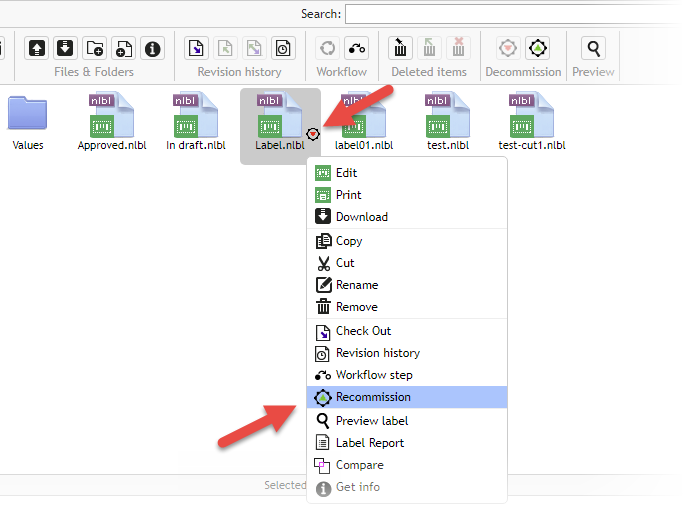Click the workflow step toolbar icon
Screen dimensions: 683x530
click(356, 48)
